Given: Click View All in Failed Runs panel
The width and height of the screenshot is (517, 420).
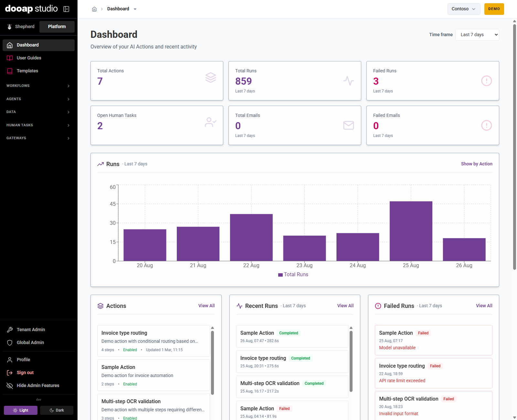Looking at the screenshot, I should pyautogui.click(x=484, y=306).
